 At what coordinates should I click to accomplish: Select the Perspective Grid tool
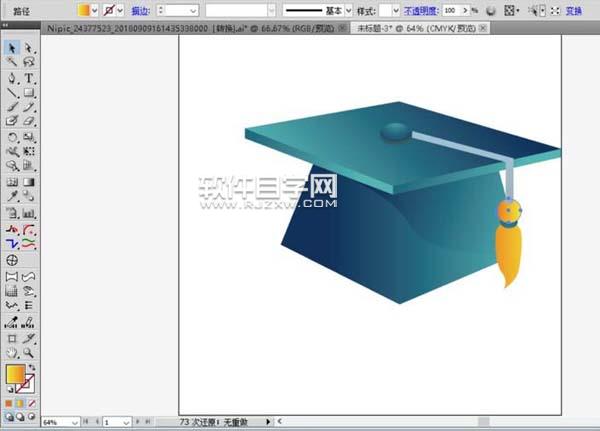(x=29, y=166)
